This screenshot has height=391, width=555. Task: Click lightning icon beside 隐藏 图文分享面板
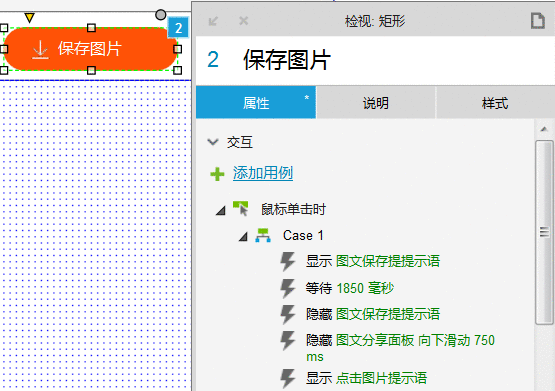288,340
